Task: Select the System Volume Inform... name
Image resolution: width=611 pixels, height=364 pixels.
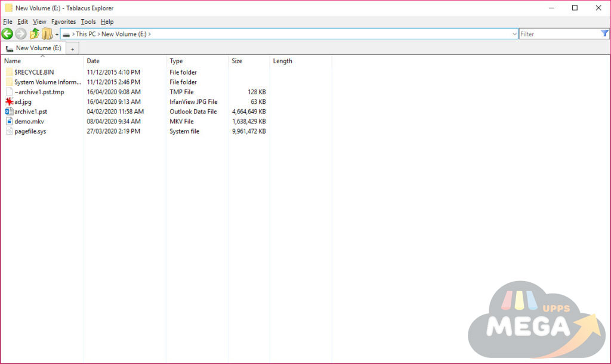Action: coord(48,82)
